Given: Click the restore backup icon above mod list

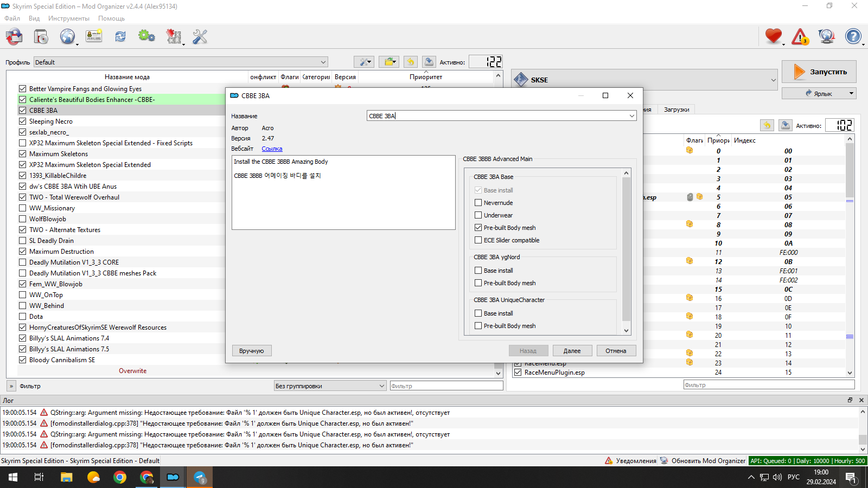Looking at the screenshot, I should click(411, 62).
